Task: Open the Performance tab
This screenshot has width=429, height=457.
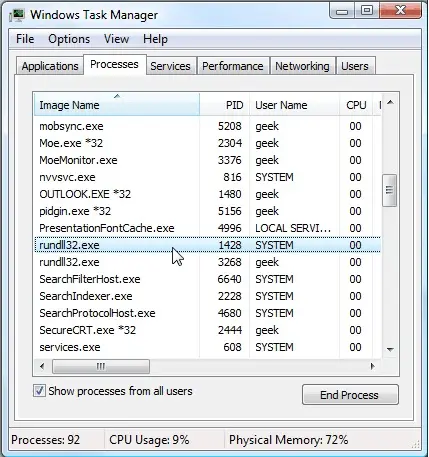Action: 233,66
